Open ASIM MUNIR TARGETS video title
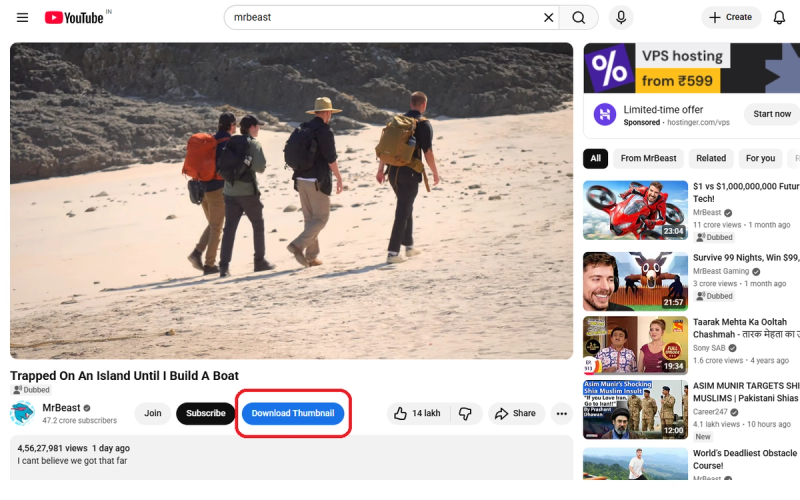Screen dimensions: 800x500 [x=746, y=392]
